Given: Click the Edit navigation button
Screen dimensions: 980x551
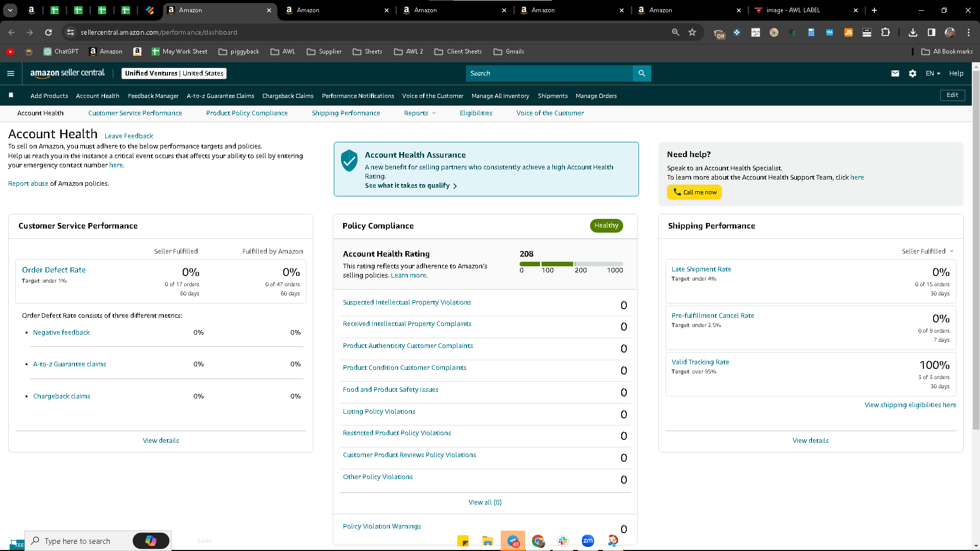Looking at the screenshot, I should 952,95.
